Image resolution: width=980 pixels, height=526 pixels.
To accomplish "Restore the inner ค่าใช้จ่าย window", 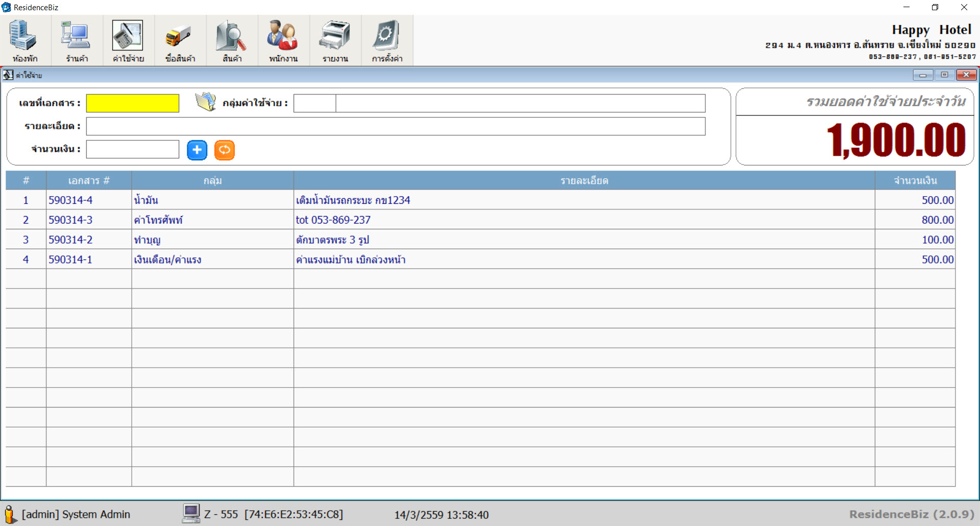I will (944, 75).
